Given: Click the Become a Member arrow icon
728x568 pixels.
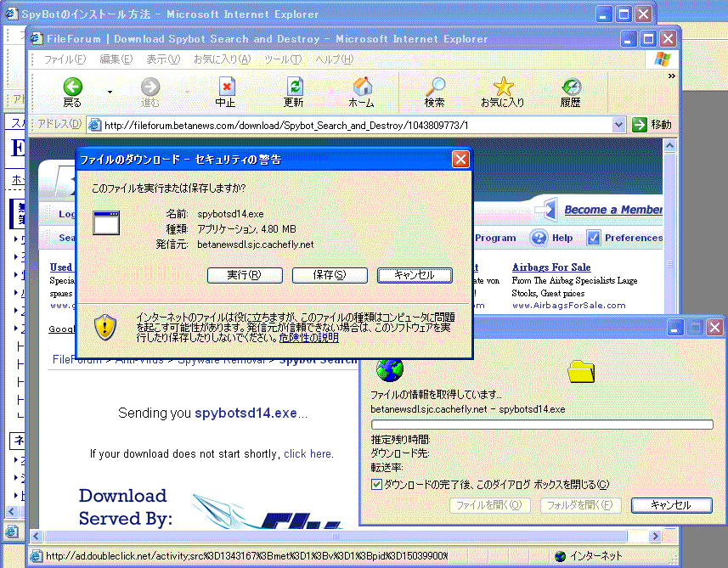Looking at the screenshot, I should pos(546,210).
